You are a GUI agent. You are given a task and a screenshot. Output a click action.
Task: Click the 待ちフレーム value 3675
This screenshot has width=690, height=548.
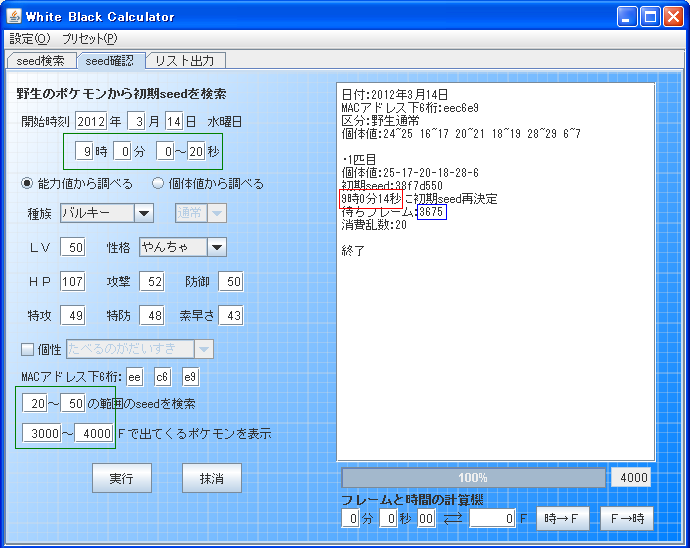coord(431,212)
